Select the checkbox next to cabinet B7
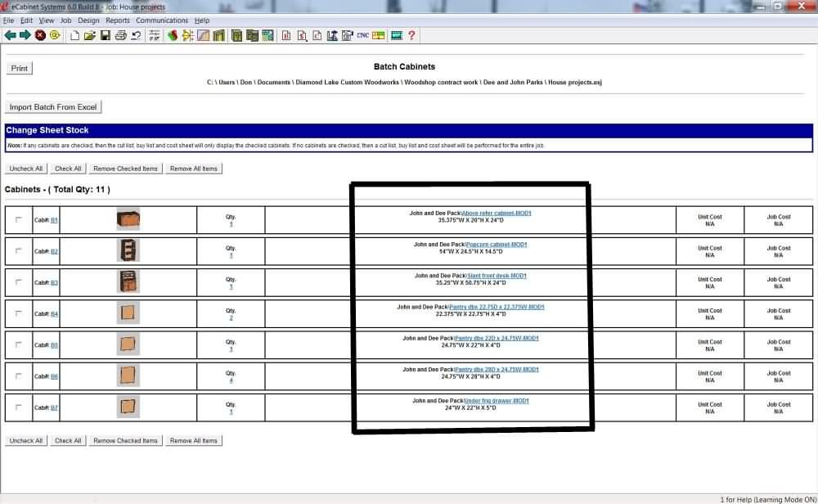Viewport: 818px width, 504px height. coord(19,407)
